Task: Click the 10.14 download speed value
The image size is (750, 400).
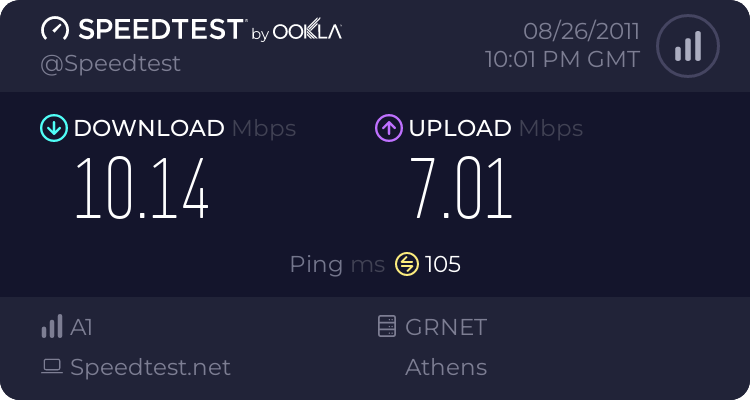Action: pyautogui.click(x=142, y=190)
